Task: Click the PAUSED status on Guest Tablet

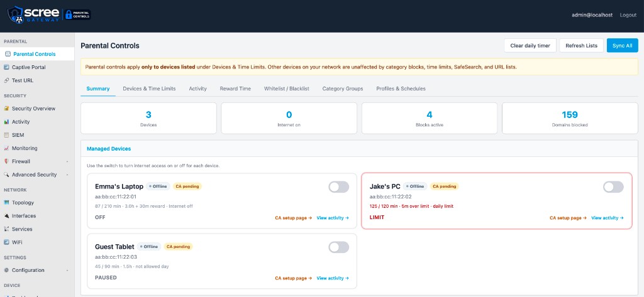Action: (x=106, y=278)
